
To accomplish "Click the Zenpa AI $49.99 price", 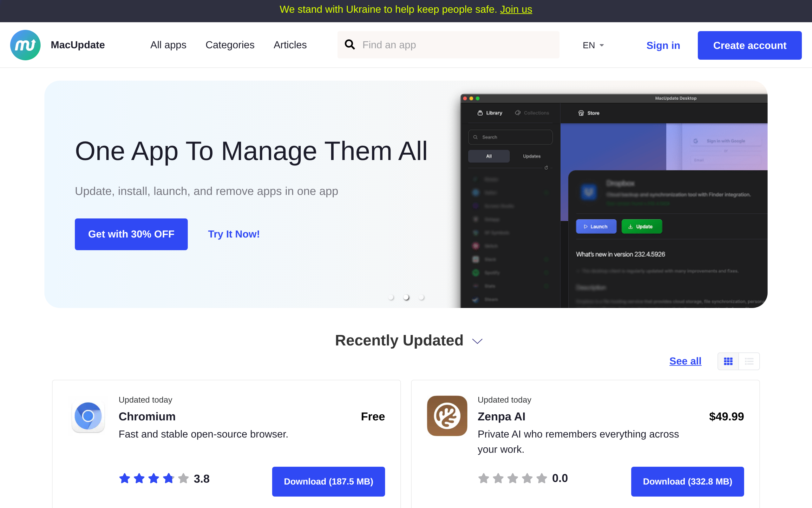I will click(x=726, y=416).
